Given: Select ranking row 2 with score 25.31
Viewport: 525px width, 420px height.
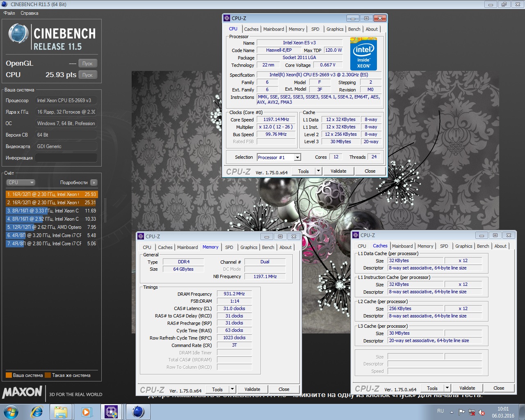Looking at the screenshot, I should click(52, 203).
